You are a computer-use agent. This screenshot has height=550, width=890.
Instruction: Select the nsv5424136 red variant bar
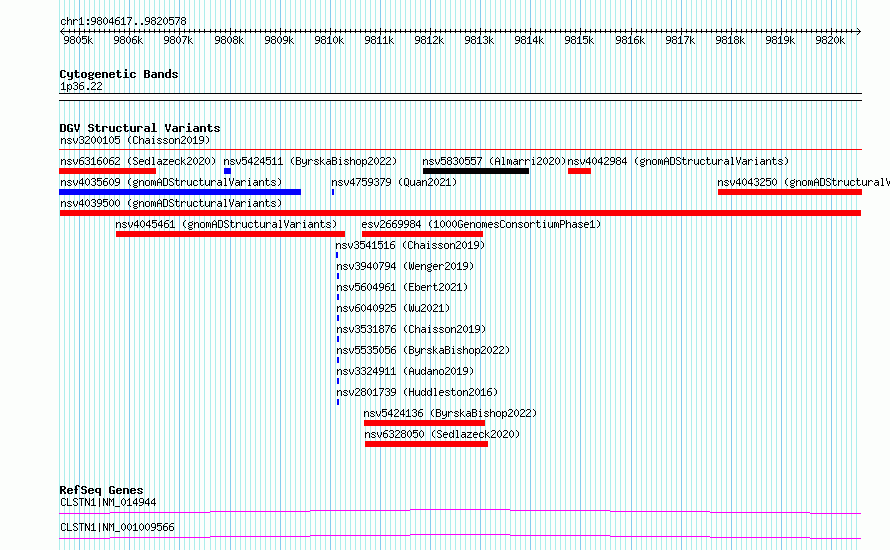[x=425, y=423]
